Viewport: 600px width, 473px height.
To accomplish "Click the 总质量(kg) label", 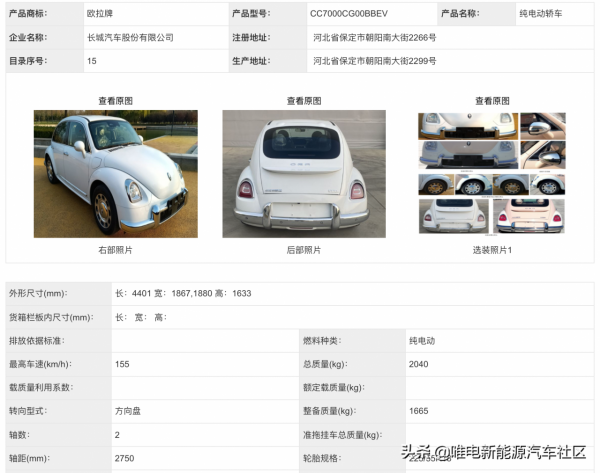I will (325, 364).
